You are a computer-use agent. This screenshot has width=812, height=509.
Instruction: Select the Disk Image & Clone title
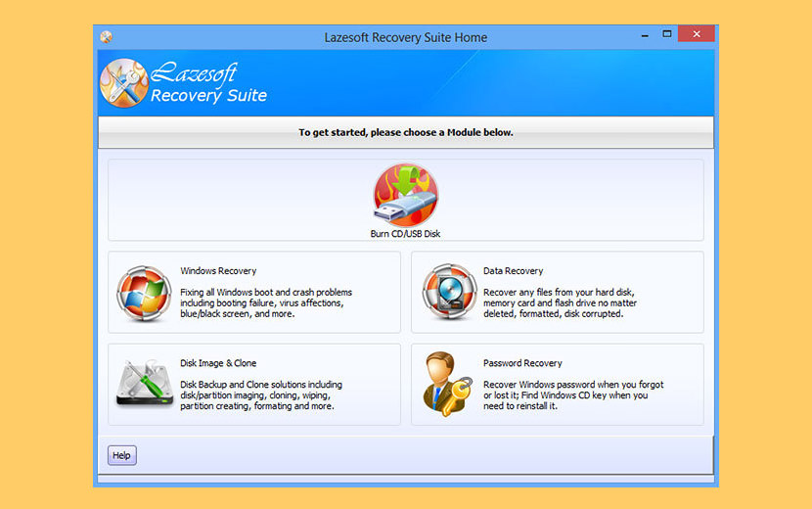coord(218,363)
